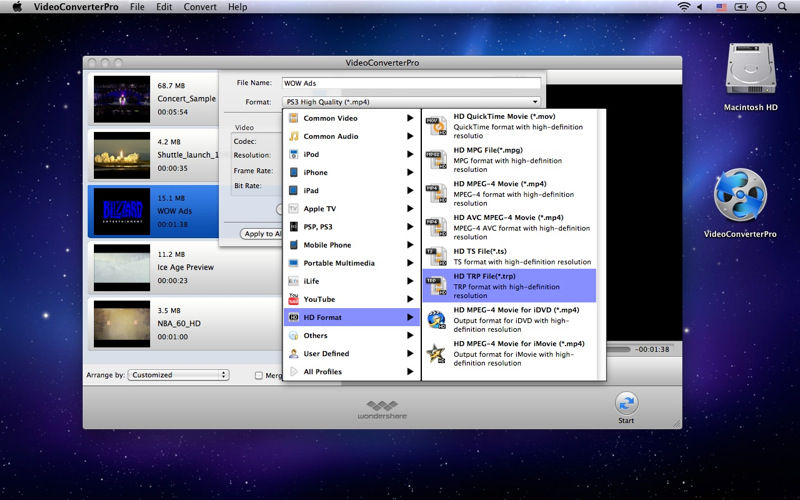Select the Portable Multimedia label

pyautogui.click(x=339, y=263)
